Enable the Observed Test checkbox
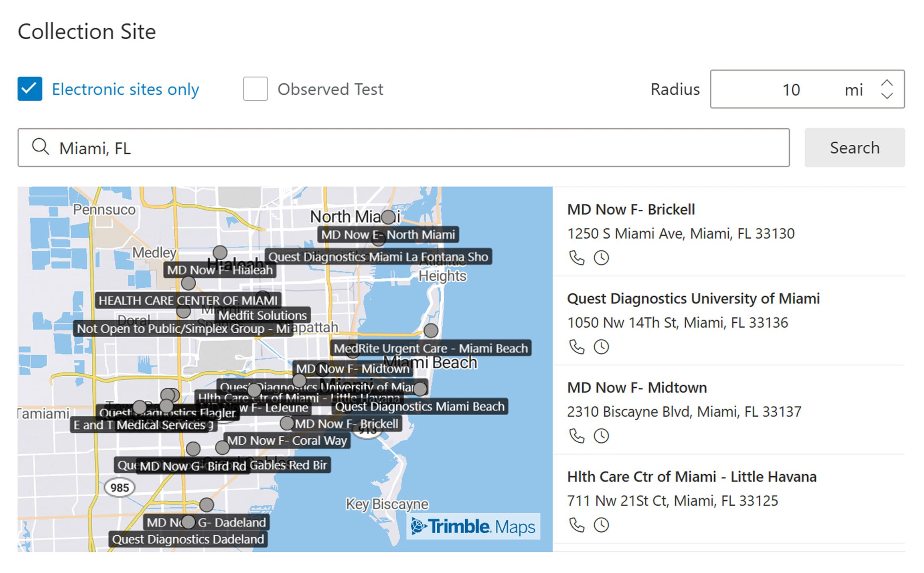 (x=255, y=89)
